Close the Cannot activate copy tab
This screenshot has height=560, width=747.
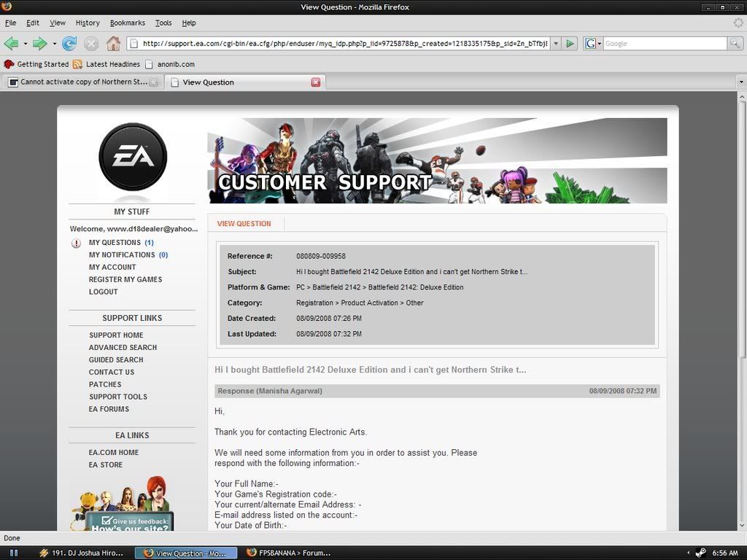pyautogui.click(x=154, y=82)
